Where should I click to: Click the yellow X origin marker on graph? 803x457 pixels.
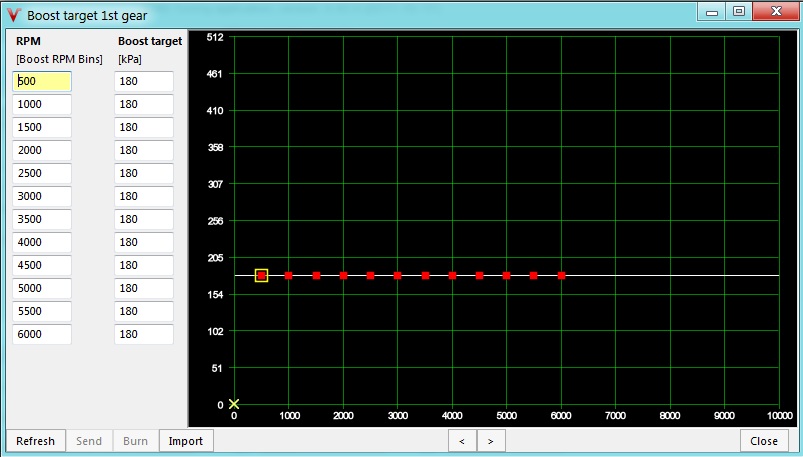(234, 404)
